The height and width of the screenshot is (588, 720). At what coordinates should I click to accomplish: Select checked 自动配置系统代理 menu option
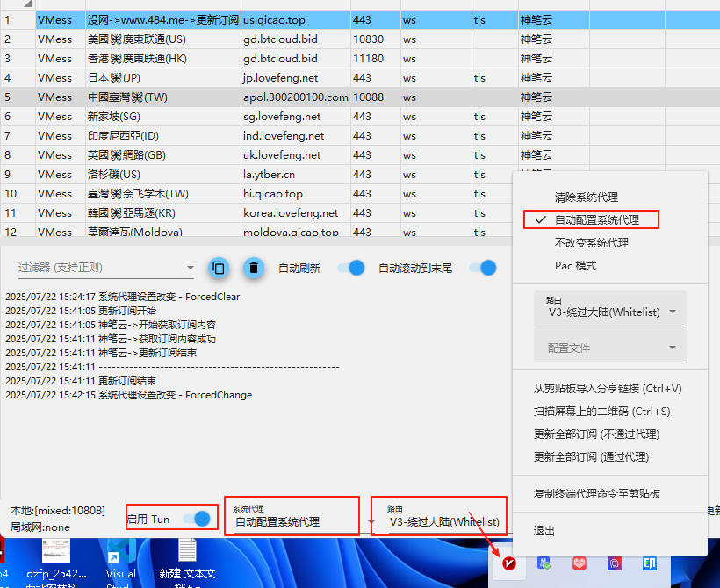tap(592, 220)
